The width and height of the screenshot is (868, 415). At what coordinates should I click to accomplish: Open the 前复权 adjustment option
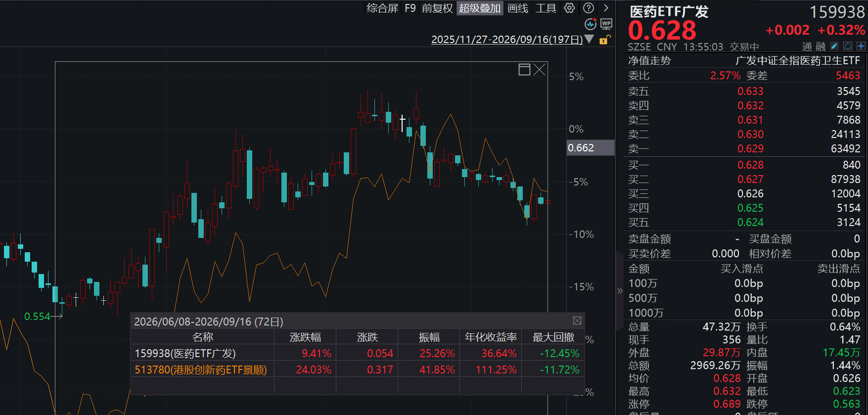click(x=437, y=8)
